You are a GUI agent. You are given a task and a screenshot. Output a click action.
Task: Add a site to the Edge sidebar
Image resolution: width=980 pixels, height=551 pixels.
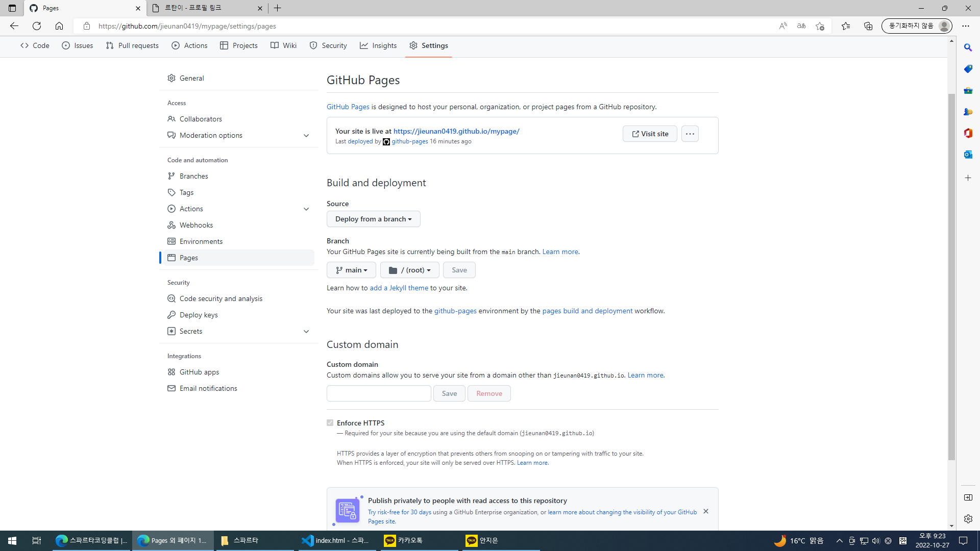pos(968,178)
